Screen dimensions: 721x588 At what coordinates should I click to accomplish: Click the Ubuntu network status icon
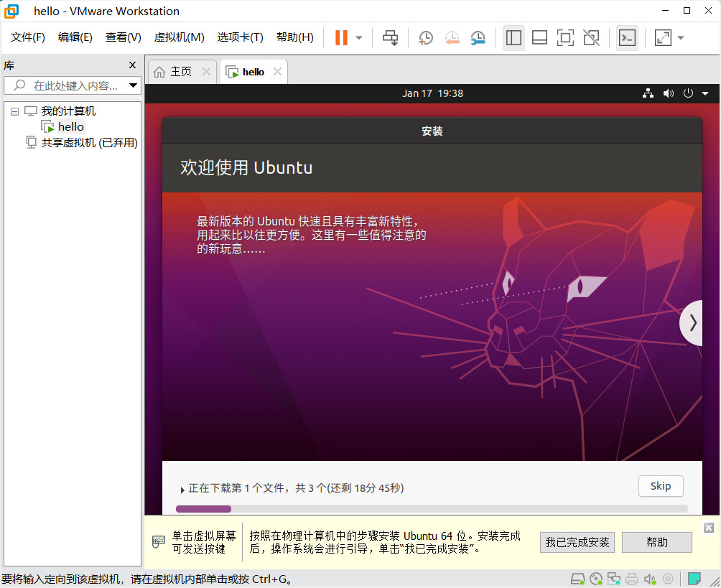(648, 93)
